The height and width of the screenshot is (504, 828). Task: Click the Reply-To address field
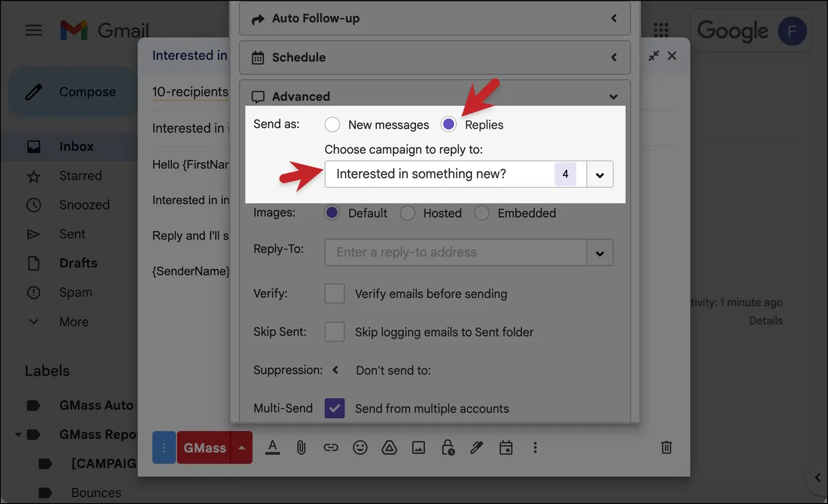455,252
